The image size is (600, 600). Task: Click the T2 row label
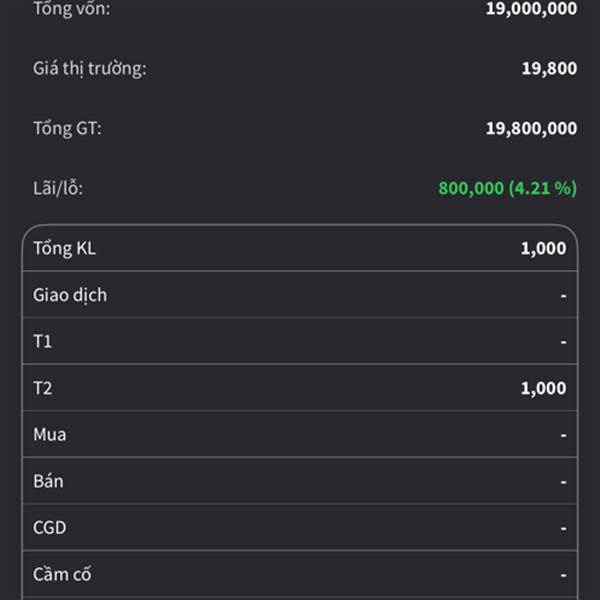pos(43,388)
